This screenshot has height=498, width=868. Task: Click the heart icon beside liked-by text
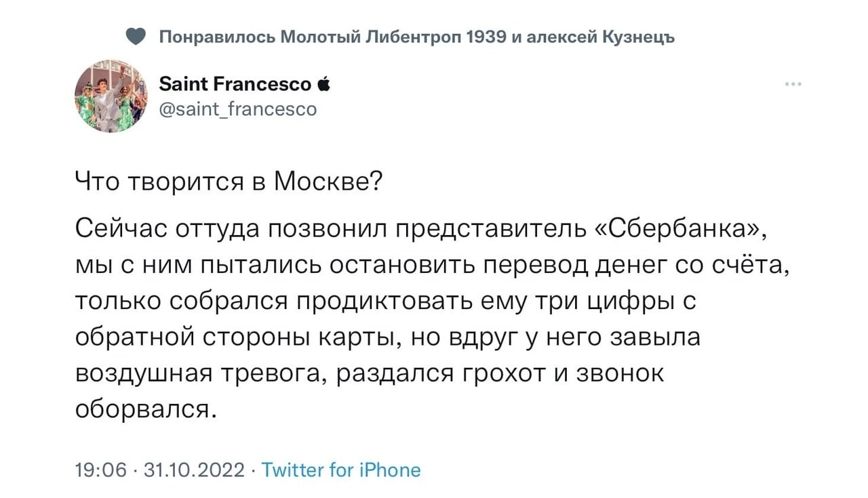(137, 37)
